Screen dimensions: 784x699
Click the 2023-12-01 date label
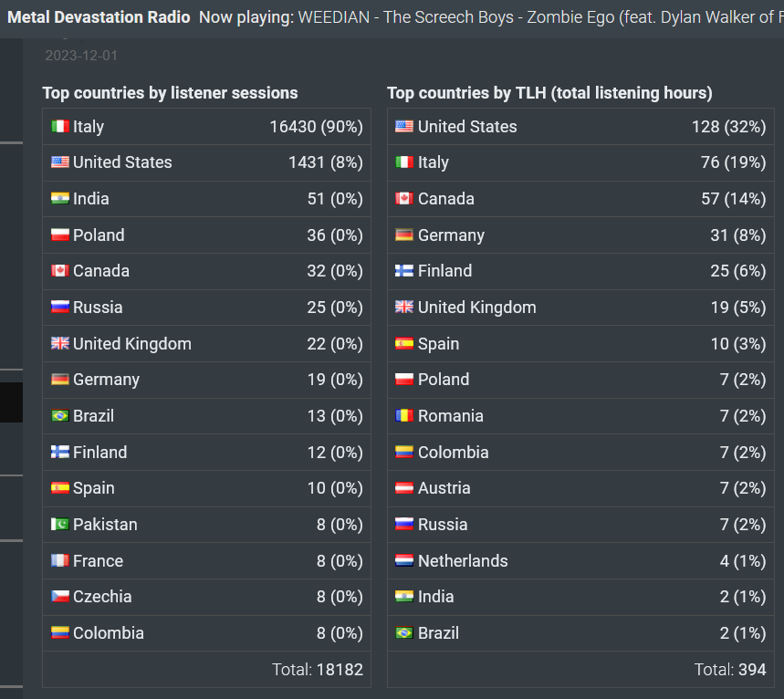[81, 55]
